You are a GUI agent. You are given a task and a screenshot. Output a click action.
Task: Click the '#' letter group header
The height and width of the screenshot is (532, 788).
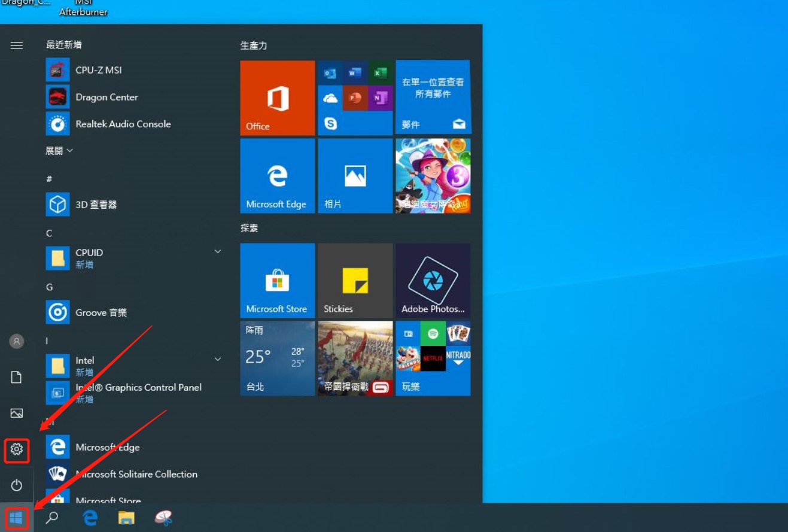[x=49, y=179]
